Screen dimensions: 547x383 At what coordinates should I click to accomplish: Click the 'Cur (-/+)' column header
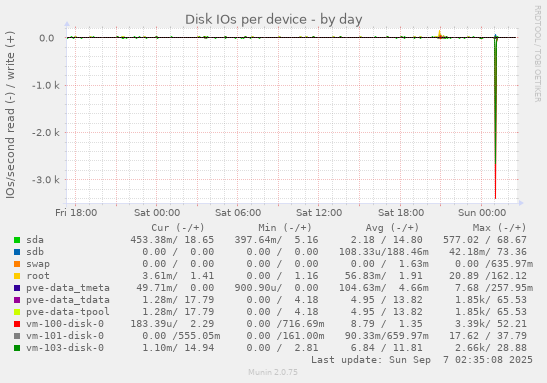coord(178,228)
